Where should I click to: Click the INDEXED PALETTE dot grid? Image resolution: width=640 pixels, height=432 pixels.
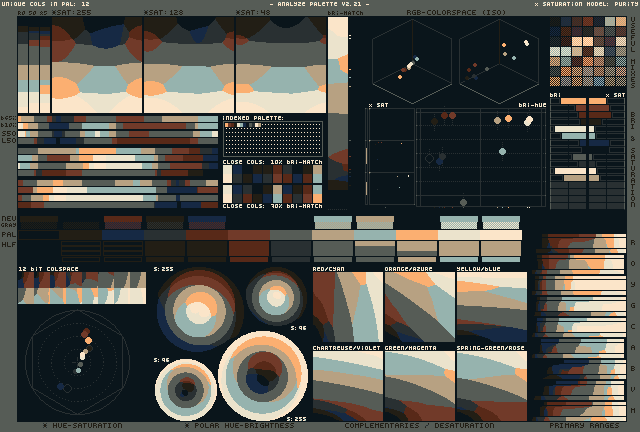[273, 139]
